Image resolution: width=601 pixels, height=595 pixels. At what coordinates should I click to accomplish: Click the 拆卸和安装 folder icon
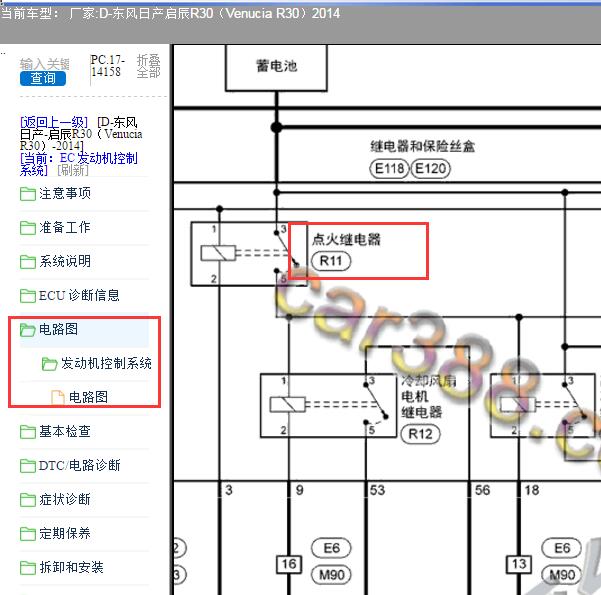(x=28, y=568)
